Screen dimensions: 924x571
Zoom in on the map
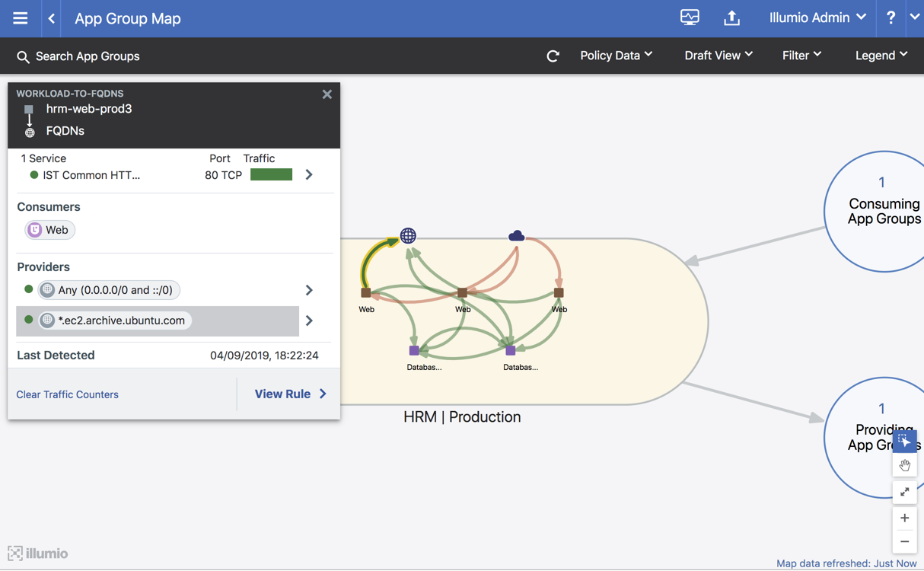[904, 518]
